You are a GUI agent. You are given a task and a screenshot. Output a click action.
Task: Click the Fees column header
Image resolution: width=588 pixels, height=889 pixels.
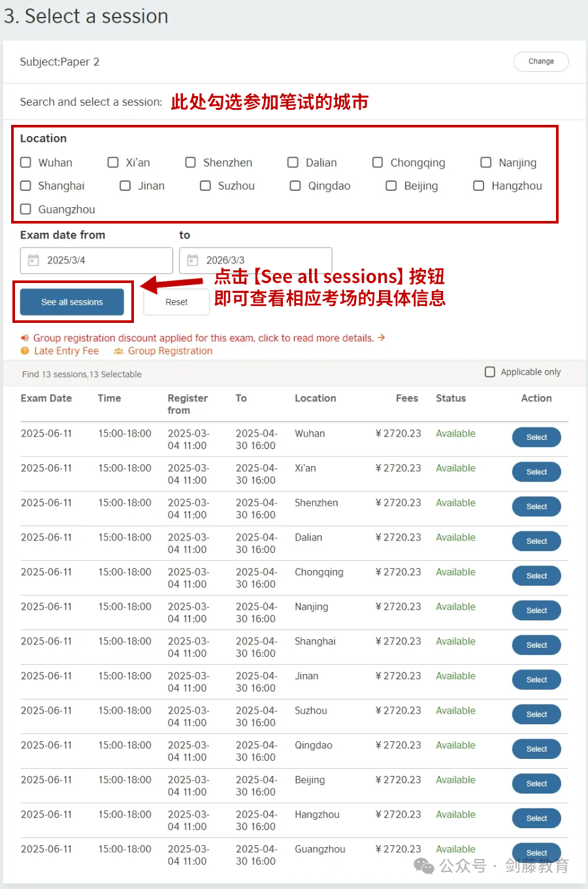(407, 398)
